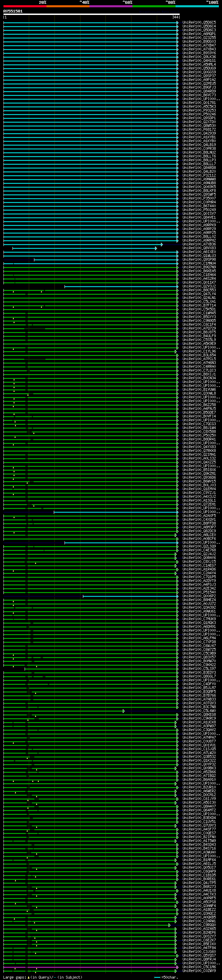Select the UniRef100_P35007 label

point(199,198)
